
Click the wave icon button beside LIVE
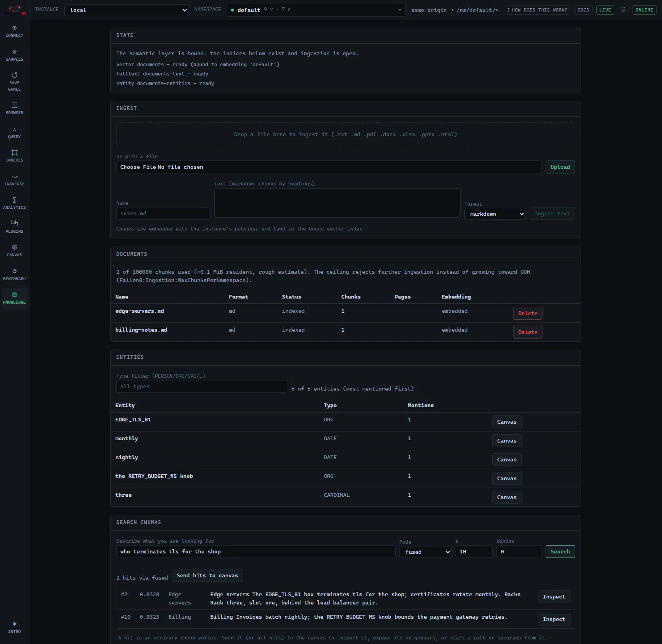pyautogui.click(x=623, y=10)
